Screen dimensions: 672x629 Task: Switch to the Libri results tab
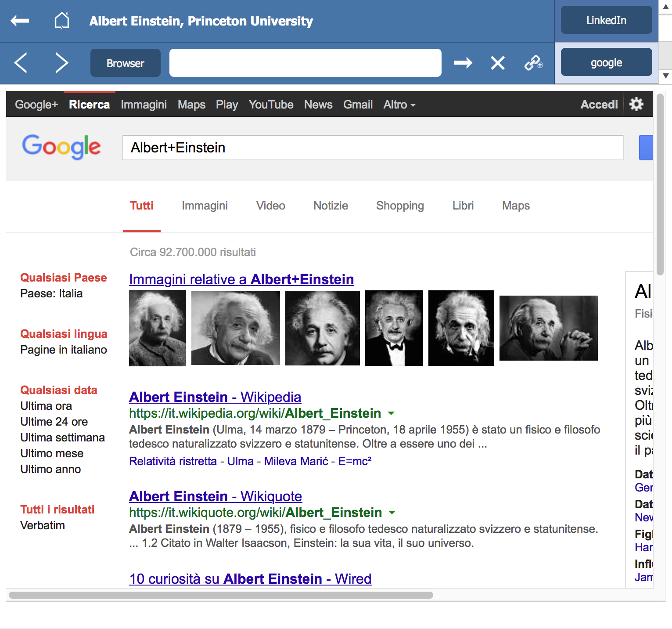[463, 206]
